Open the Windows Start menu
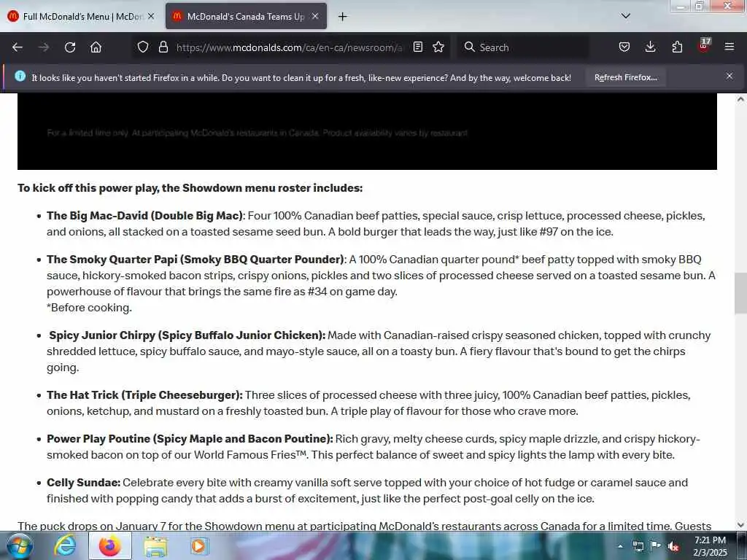This screenshot has width=747, height=560. pyautogui.click(x=20, y=546)
